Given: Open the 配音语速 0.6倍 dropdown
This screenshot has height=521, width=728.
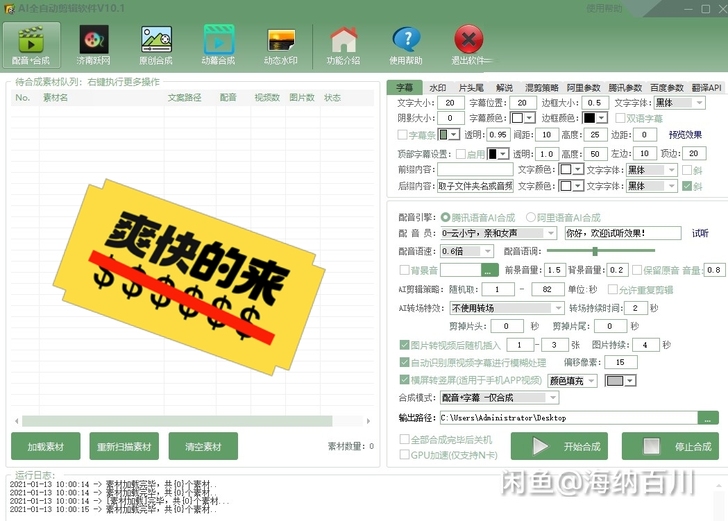Looking at the screenshot, I should coord(466,251).
